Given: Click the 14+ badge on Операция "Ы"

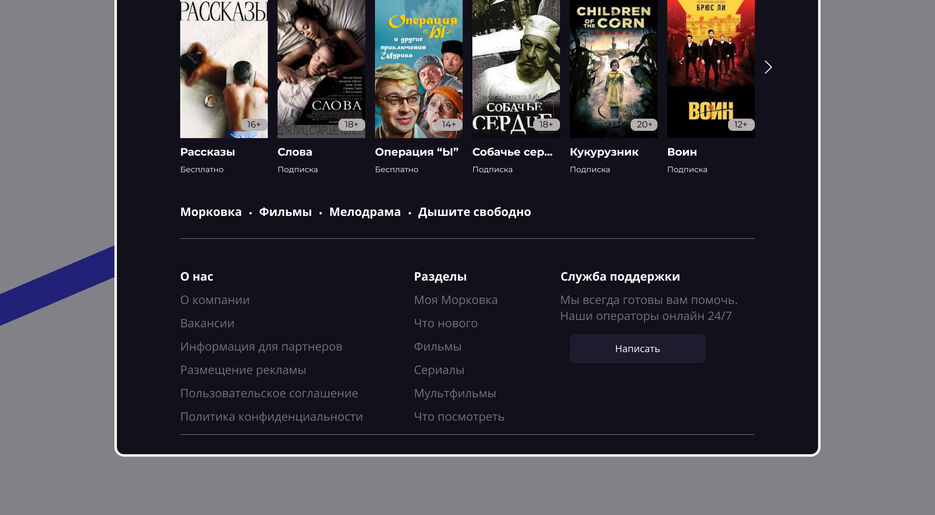Looking at the screenshot, I should point(448,125).
